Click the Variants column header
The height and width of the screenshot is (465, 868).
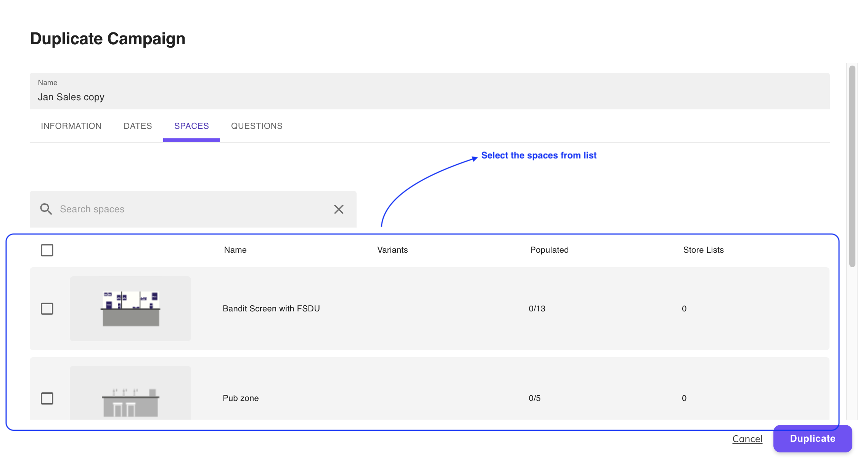click(x=392, y=250)
